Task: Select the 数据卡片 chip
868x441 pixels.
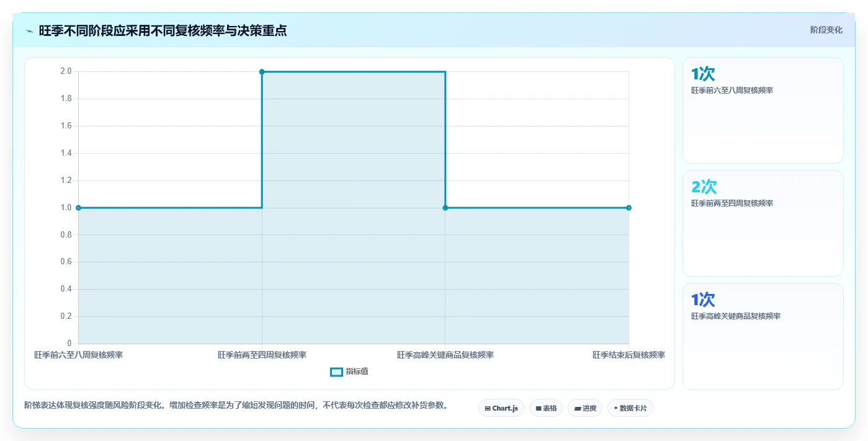Action: (x=630, y=408)
